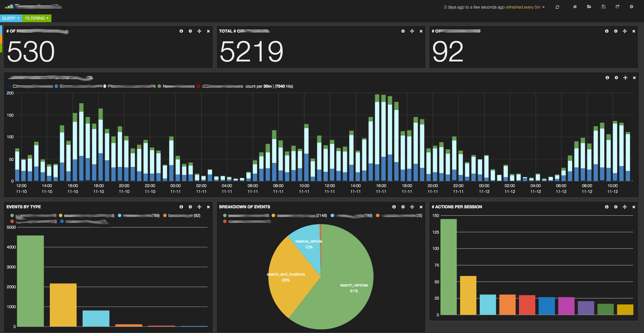Remove the histogram panel
Viewport: 644px width, 333px height.
coord(634,78)
